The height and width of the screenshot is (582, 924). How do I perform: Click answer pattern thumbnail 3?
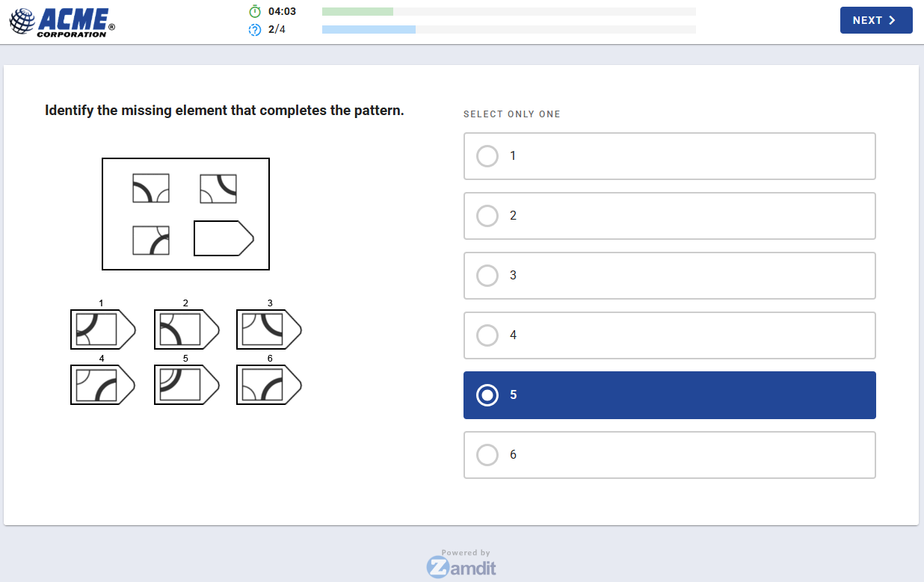(x=268, y=329)
